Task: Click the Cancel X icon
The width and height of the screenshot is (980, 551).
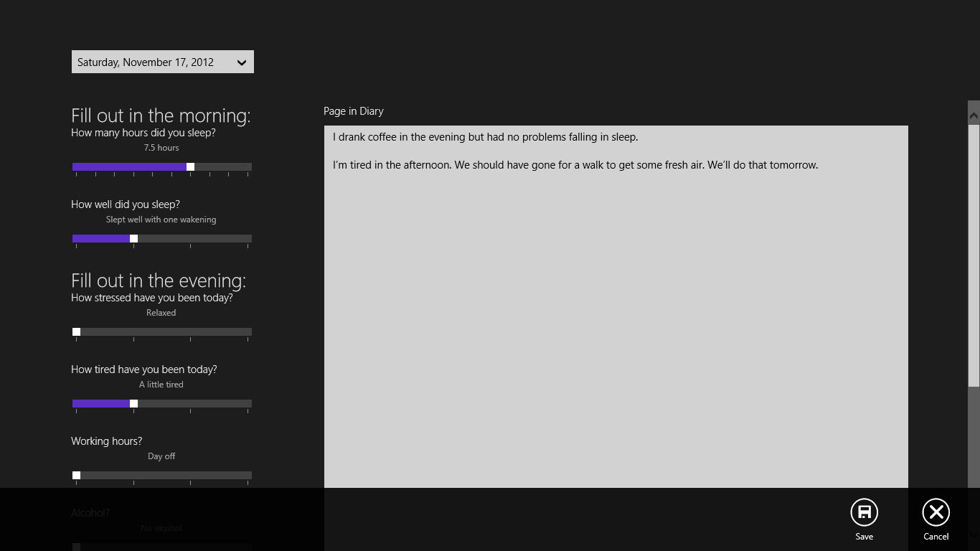Action: click(936, 512)
